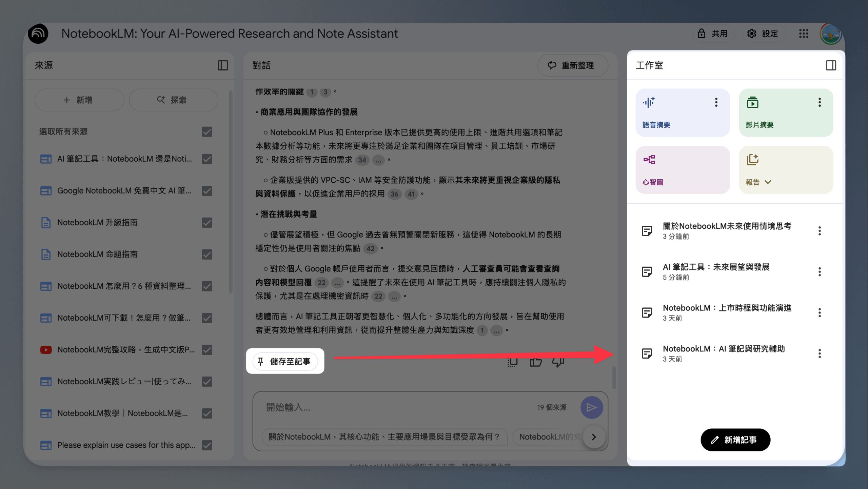Collapse the 來源 sources panel icon

[223, 65]
